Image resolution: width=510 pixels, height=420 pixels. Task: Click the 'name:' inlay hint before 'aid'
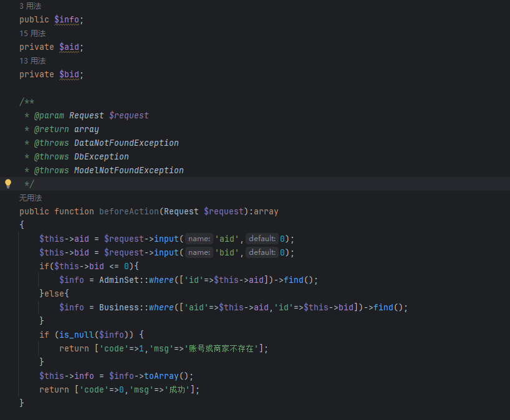click(x=199, y=239)
